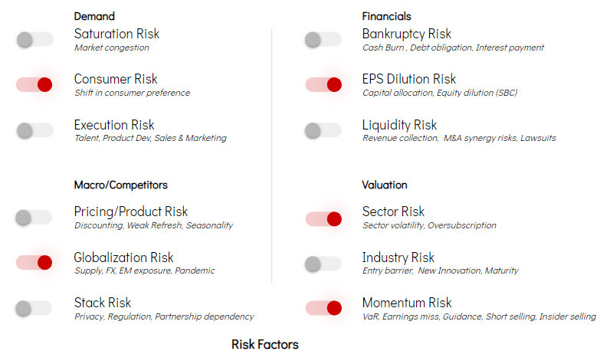Enable the Industry Risk switch
The image size is (610, 364).
tap(323, 264)
